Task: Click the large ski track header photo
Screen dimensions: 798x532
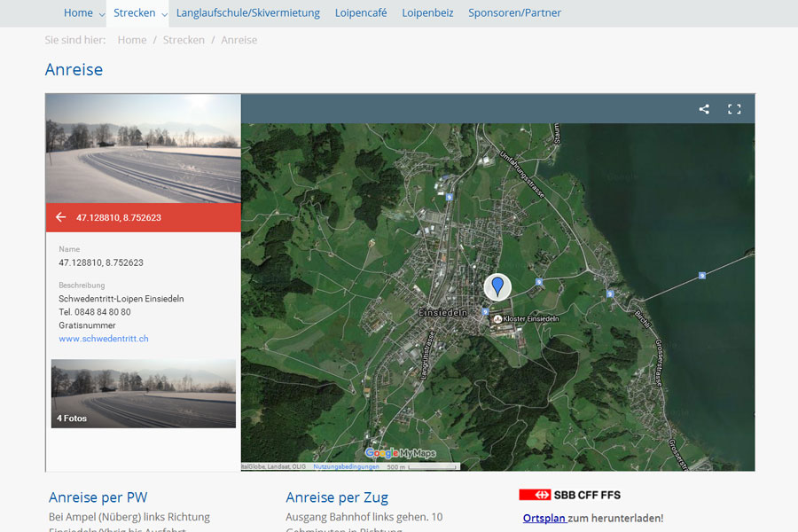Action: point(144,149)
